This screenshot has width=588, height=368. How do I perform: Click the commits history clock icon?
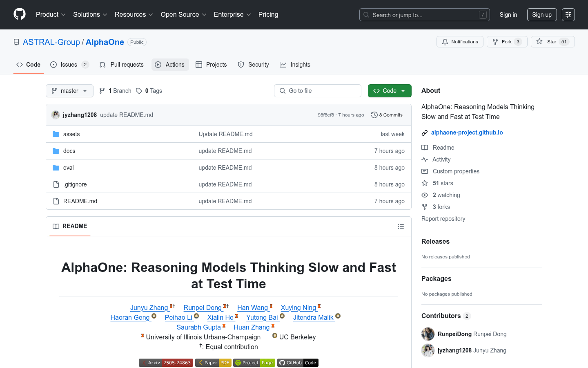click(374, 115)
